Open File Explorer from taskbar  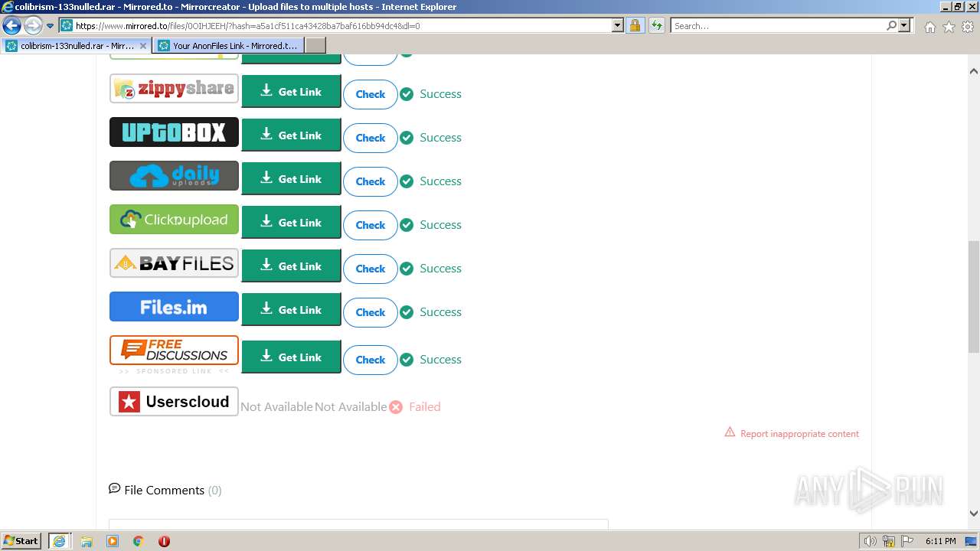(87, 541)
